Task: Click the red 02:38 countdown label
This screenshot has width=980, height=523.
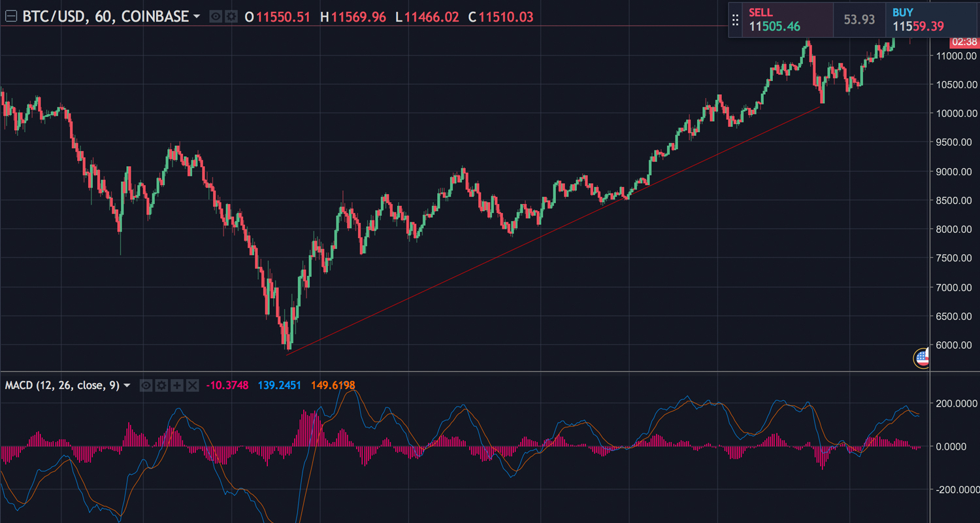Action: tap(964, 42)
